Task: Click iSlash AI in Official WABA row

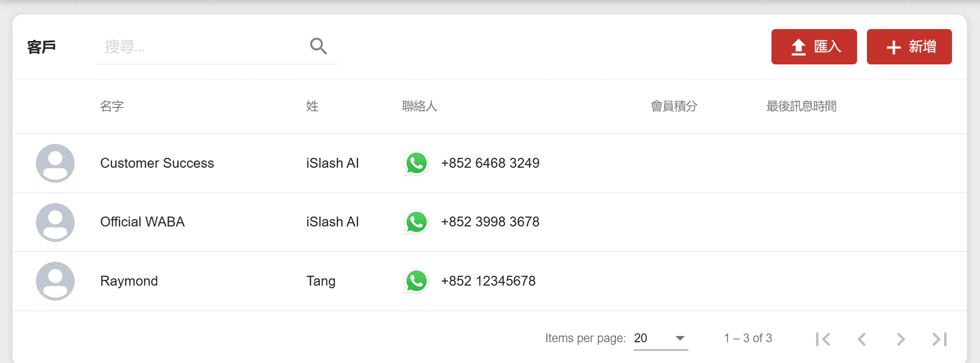Action: pyautogui.click(x=333, y=222)
